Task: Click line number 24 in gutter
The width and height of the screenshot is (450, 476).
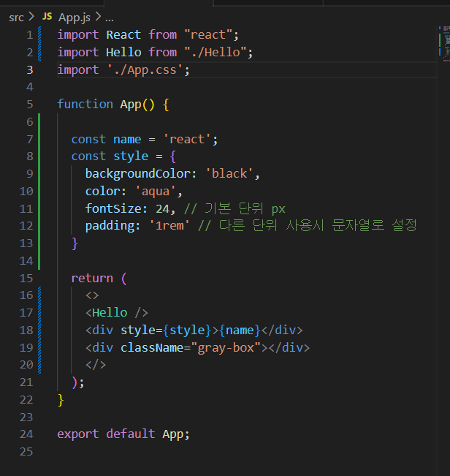Action: pos(26,434)
